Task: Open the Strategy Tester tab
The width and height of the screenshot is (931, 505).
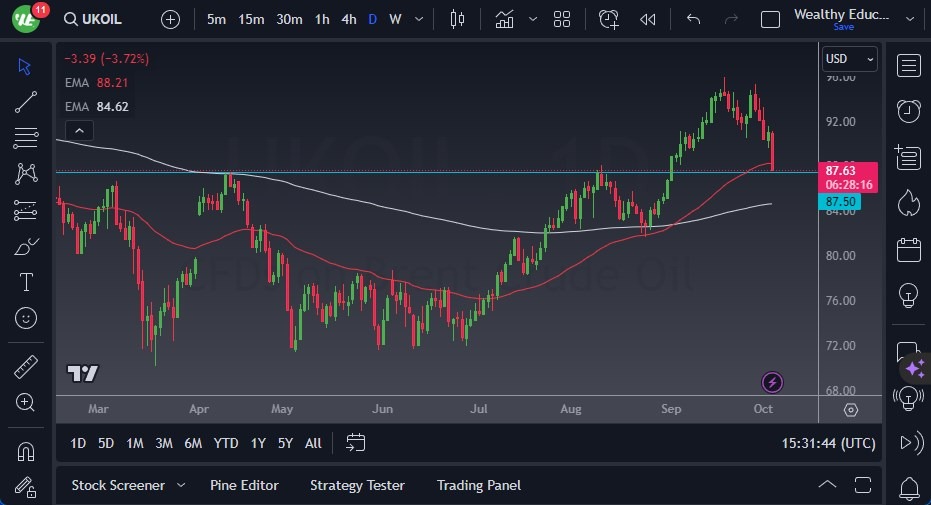Action: click(357, 485)
